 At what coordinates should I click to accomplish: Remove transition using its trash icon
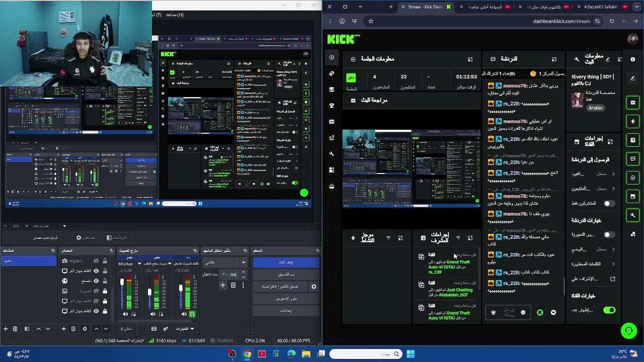[x=233, y=286]
